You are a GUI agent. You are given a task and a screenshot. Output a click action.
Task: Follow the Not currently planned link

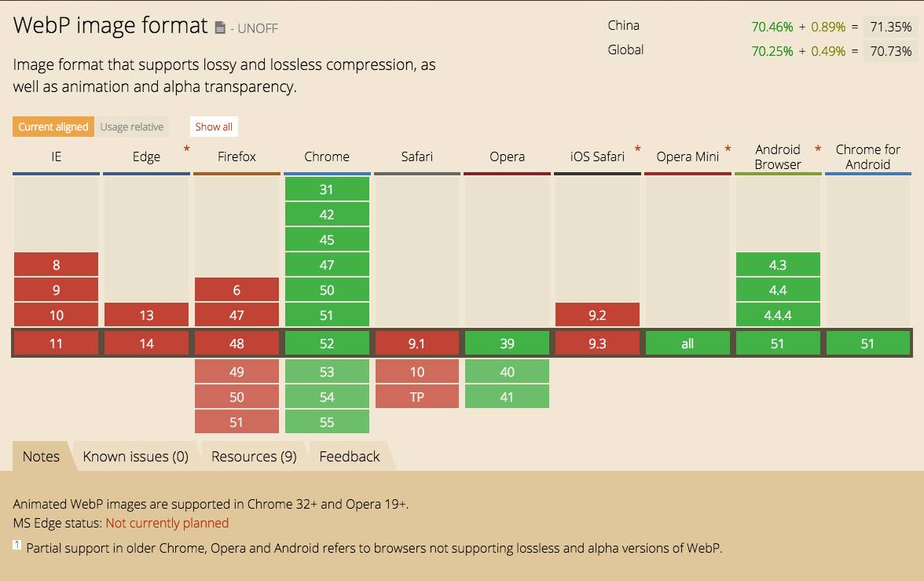tap(167, 523)
